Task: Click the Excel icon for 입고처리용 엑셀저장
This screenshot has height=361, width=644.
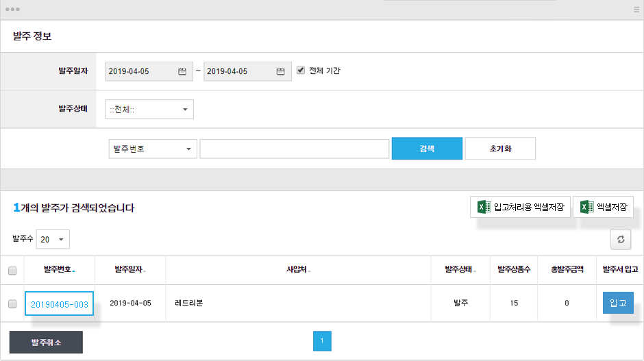Action: 484,207
